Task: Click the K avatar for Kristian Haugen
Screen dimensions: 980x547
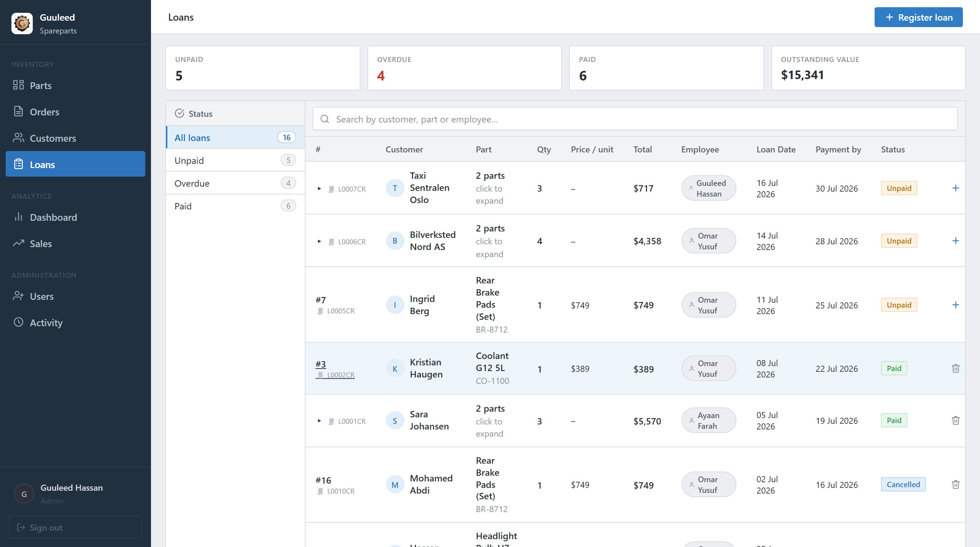Action: (x=395, y=369)
